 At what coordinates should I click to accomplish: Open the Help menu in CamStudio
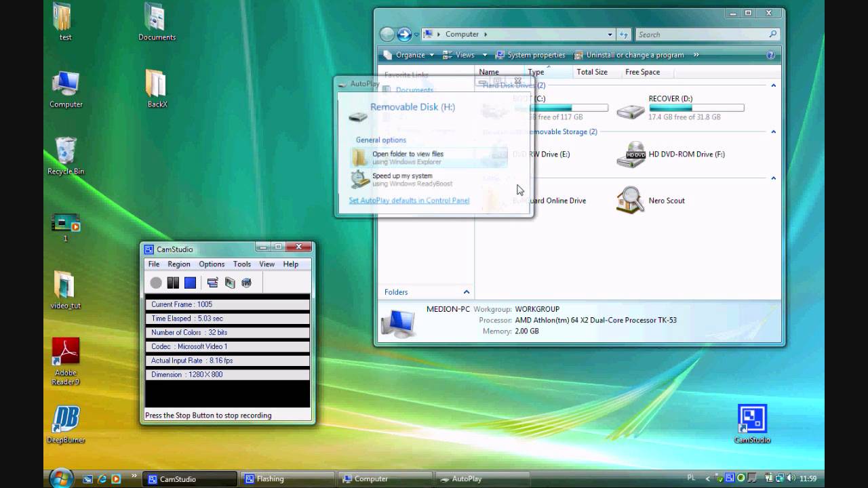pyautogui.click(x=291, y=264)
